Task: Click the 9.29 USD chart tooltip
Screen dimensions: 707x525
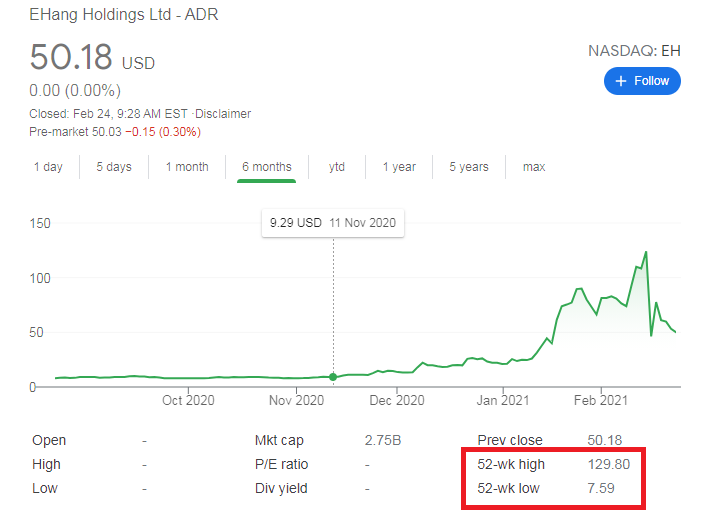Action: 333,223
